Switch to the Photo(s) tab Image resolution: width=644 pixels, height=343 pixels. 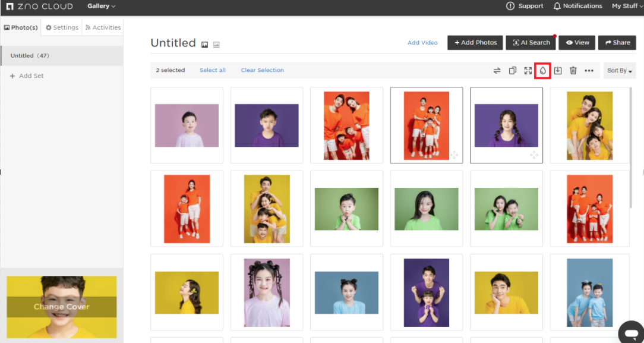21,27
